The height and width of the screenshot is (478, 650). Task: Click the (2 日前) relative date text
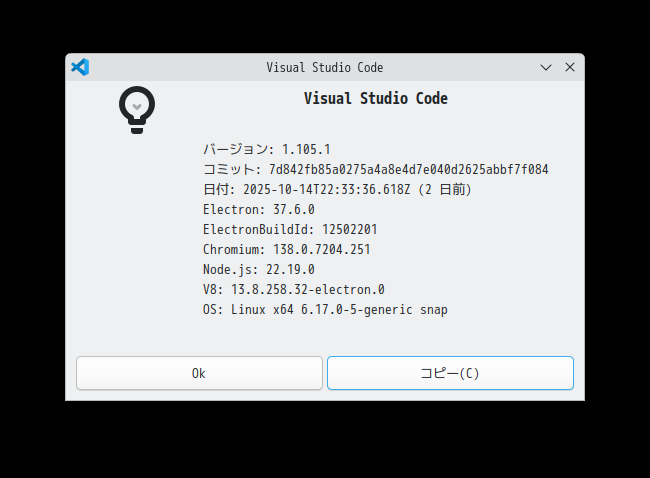click(444, 190)
